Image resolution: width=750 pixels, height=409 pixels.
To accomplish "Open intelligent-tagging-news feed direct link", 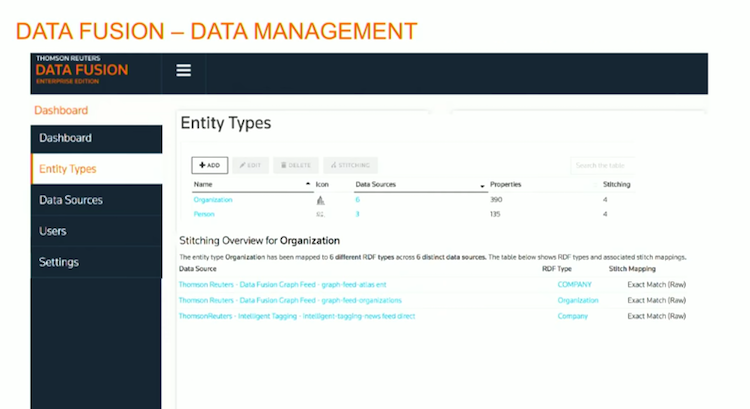I will tap(297, 316).
